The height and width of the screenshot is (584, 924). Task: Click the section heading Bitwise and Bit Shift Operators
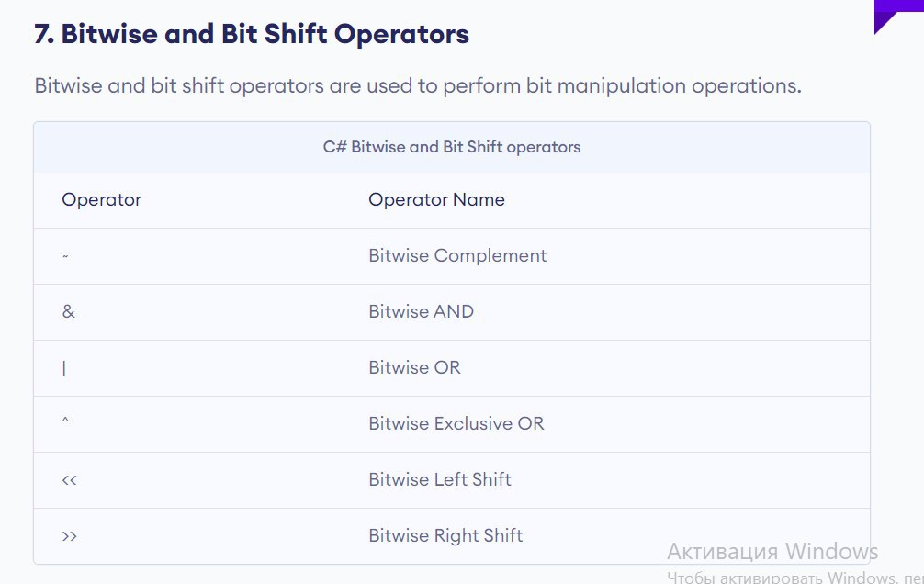click(x=252, y=34)
